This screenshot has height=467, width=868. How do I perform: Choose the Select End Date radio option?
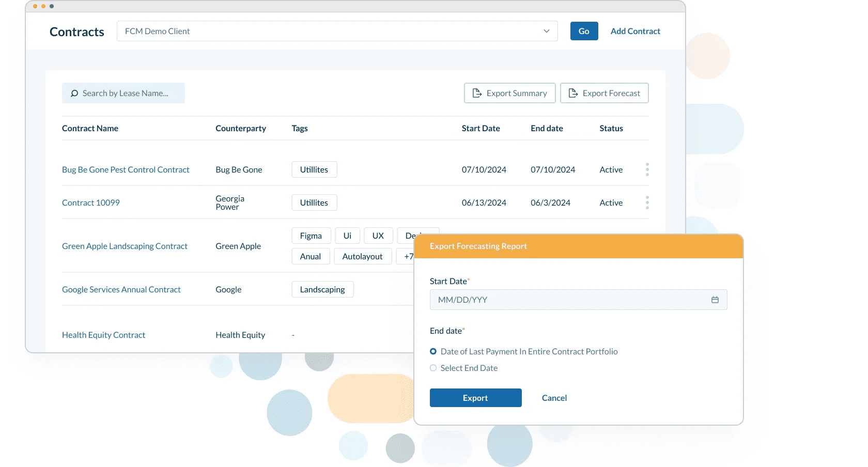point(433,368)
